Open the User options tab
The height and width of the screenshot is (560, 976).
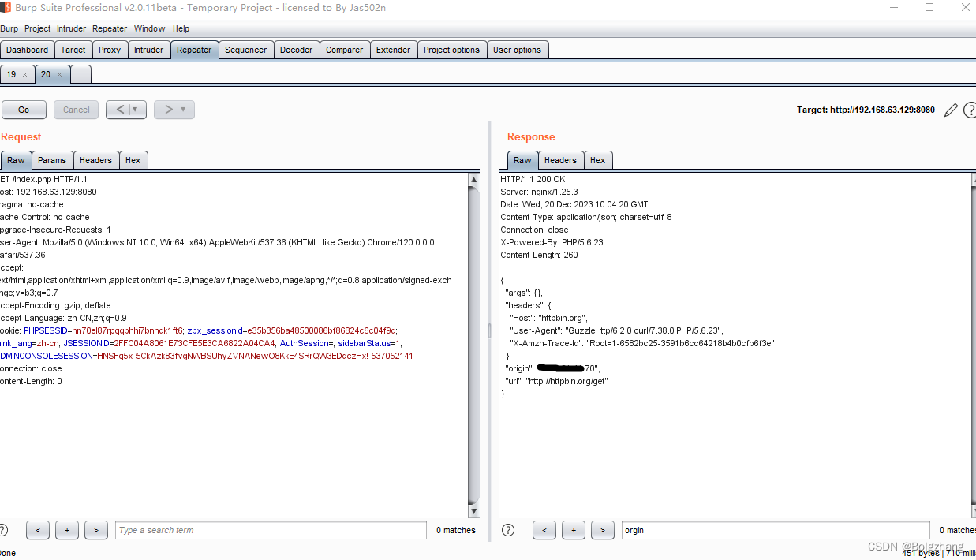click(x=518, y=50)
